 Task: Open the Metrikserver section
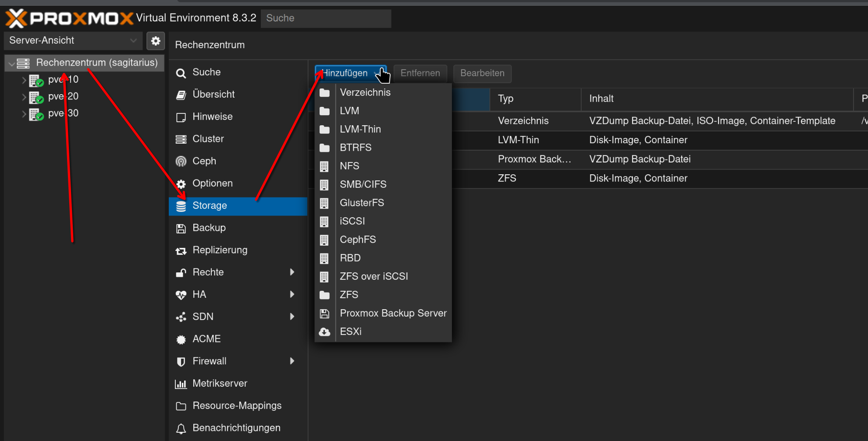click(238, 384)
